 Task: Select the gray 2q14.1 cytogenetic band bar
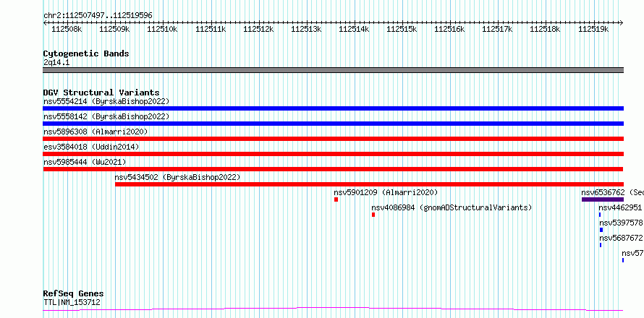333,70
